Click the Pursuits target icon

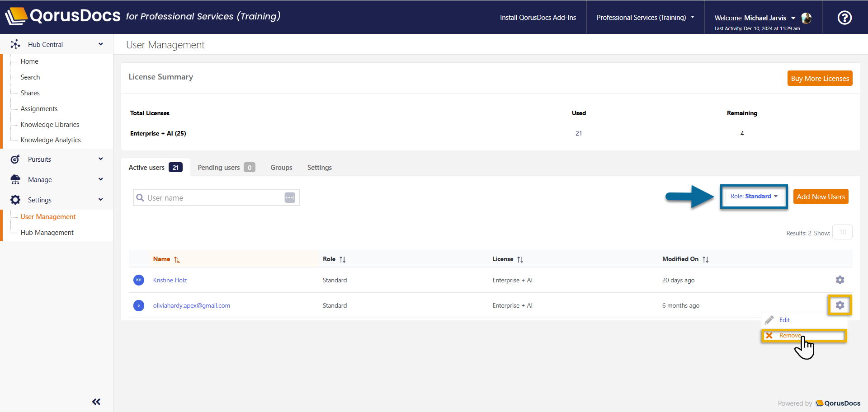coord(15,159)
